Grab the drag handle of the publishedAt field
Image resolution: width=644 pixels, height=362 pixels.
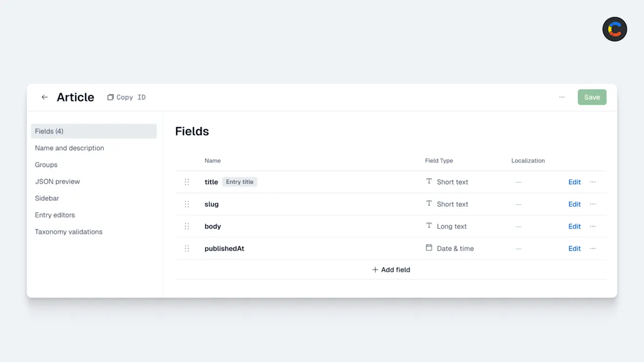click(187, 248)
